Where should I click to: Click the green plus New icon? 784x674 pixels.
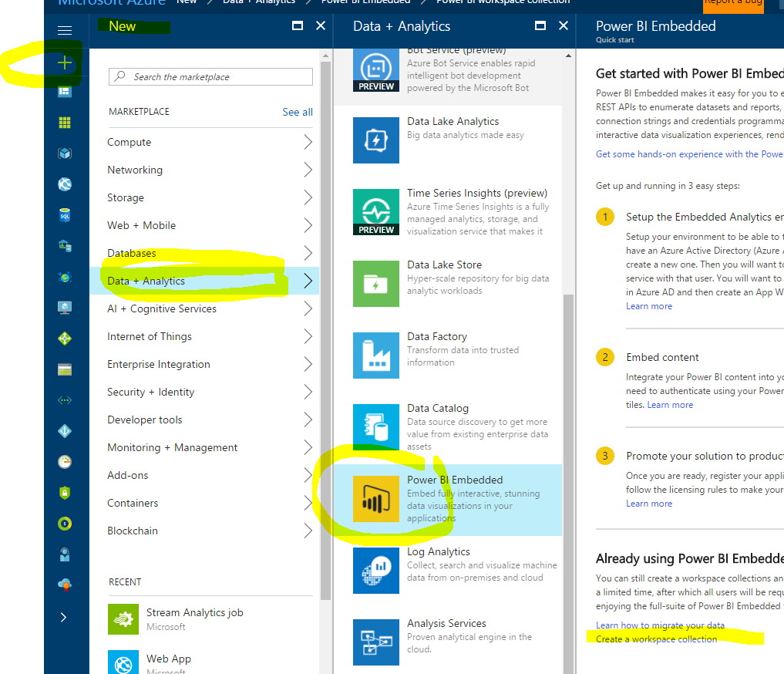65,62
